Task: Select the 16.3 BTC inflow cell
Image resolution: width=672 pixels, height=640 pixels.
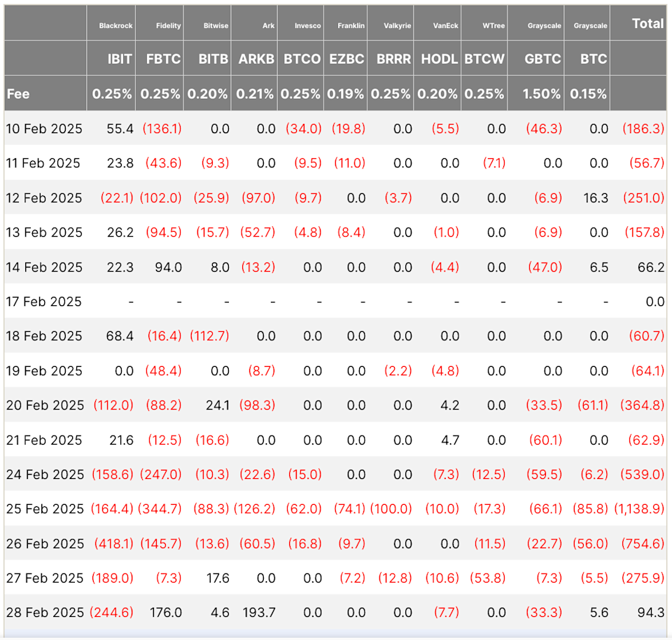Action: [596, 197]
